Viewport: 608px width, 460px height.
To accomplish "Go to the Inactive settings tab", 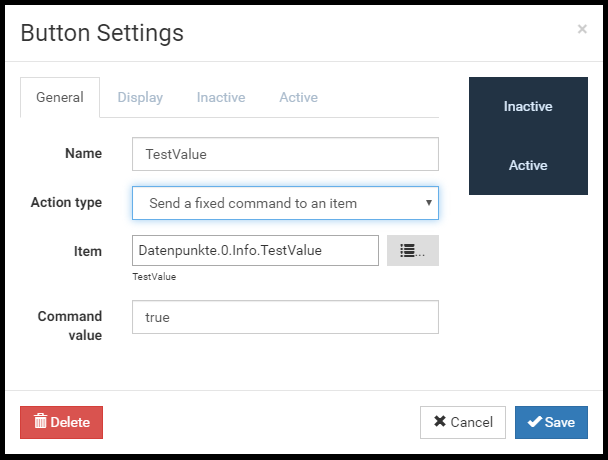I will (x=221, y=98).
